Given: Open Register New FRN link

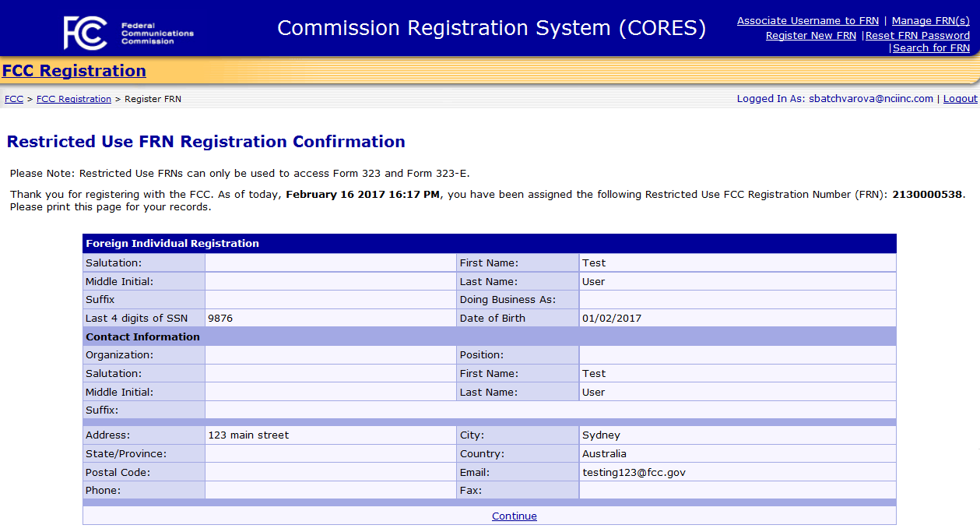Looking at the screenshot, I should 810,35.
